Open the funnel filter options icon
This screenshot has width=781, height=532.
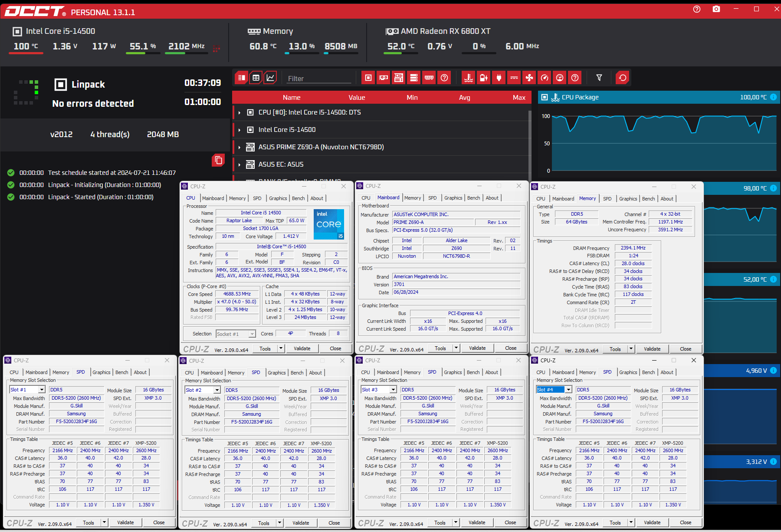click(x=599, y=78)
